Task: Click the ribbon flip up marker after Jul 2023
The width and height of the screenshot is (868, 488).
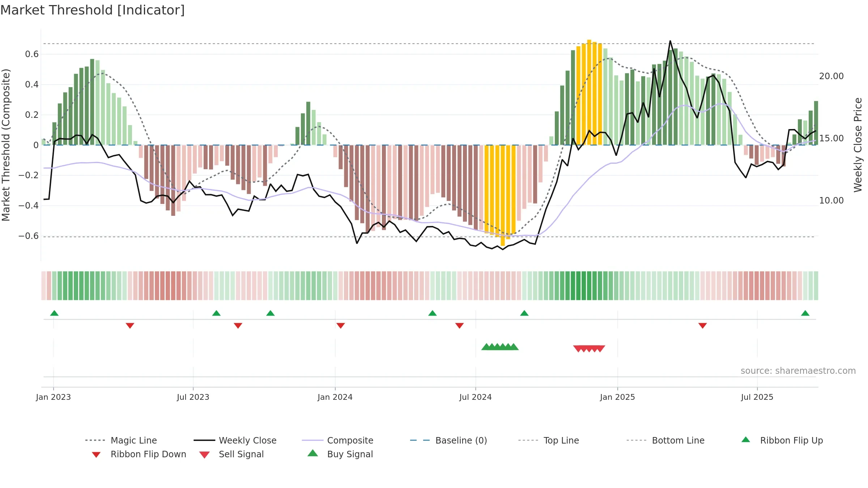Action: (216, 313)
